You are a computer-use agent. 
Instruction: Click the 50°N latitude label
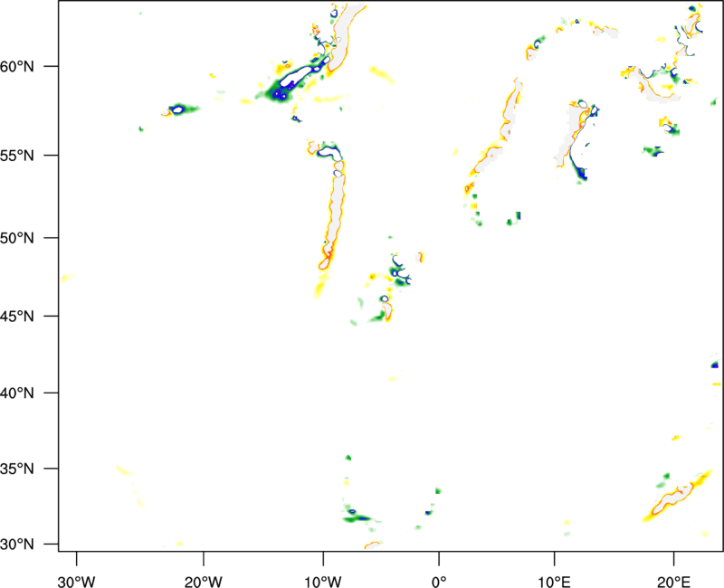17,239
